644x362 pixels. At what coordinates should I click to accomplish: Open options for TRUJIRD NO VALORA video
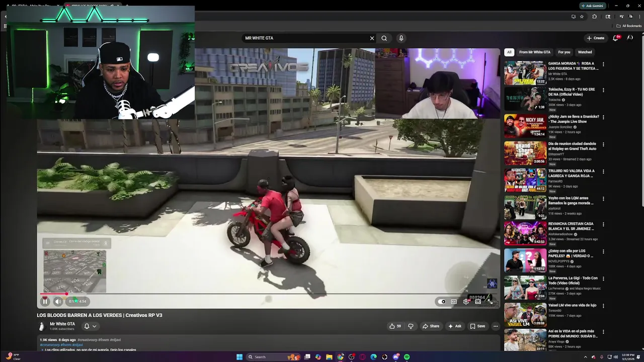click(603, 171)
